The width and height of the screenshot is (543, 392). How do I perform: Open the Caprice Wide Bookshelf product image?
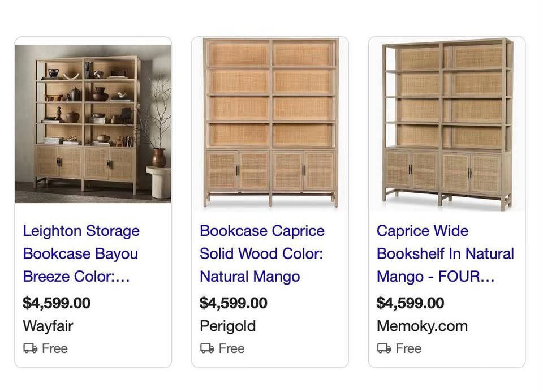[x=447, y=123]
